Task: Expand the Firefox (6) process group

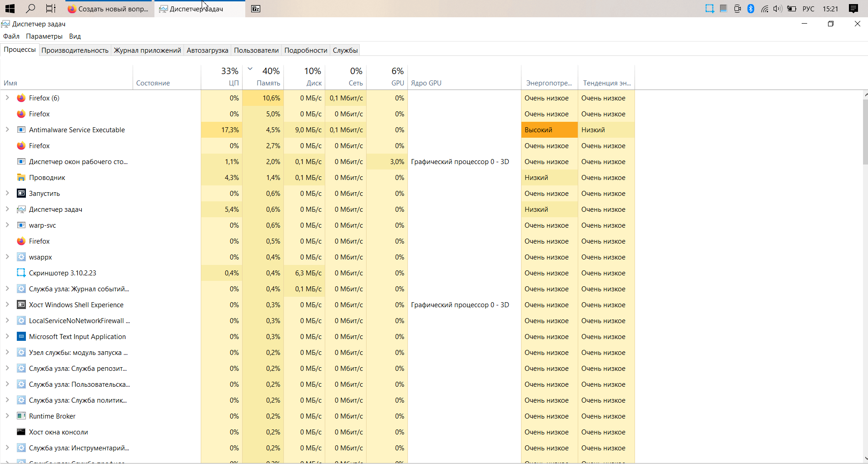Action: click(7, 98)
